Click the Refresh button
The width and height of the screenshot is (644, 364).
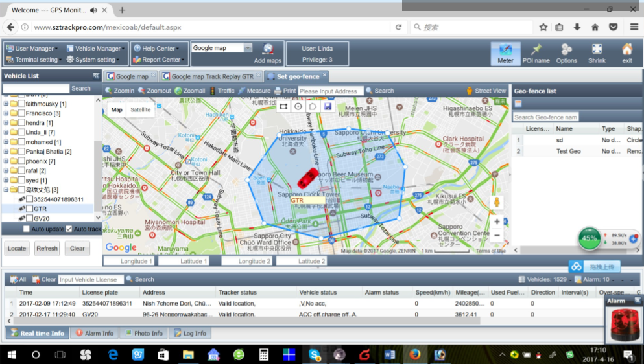(47, 248)
